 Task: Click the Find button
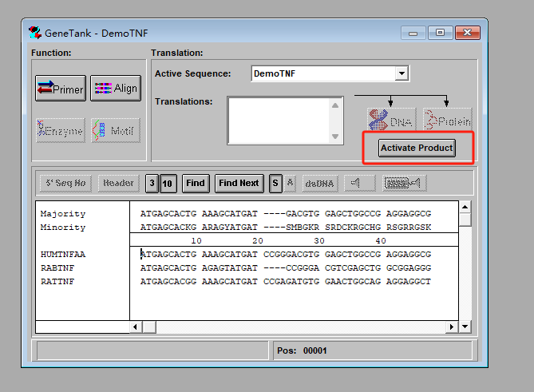tap(196, 184)
